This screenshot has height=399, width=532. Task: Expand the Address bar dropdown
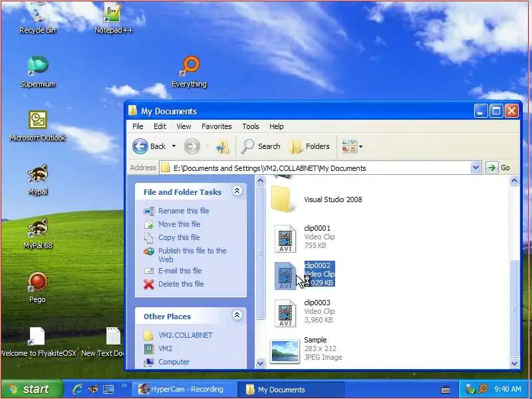(x=475, y=168)
